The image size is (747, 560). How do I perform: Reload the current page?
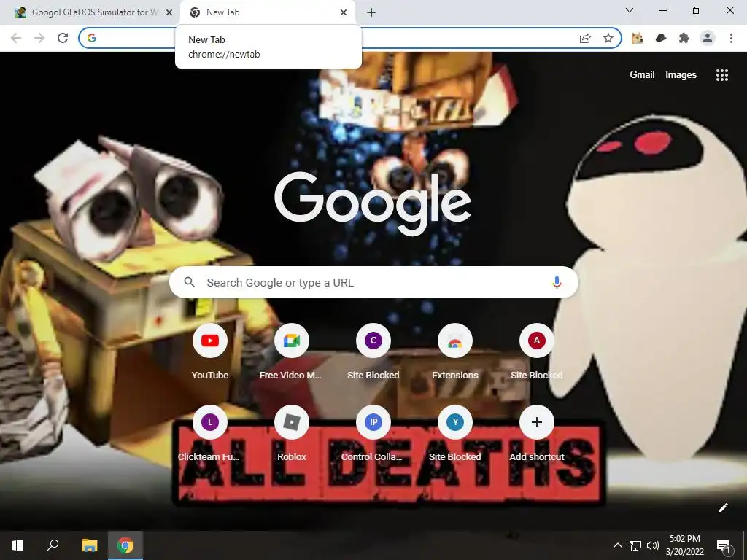(x=63, y=38)
